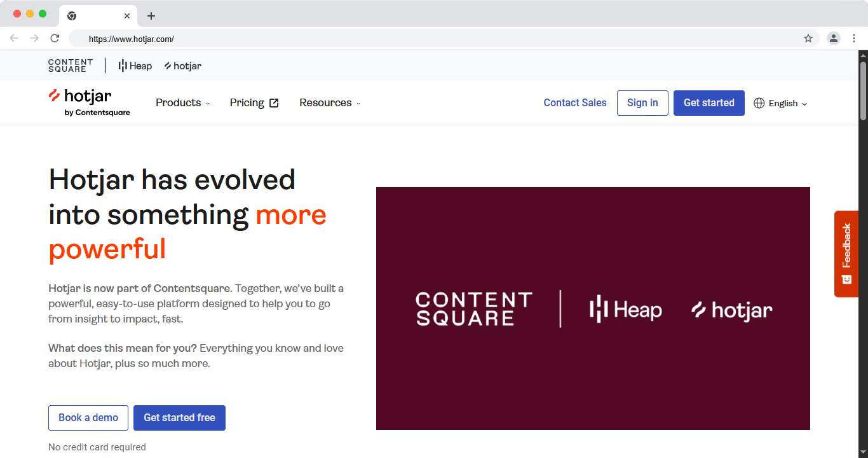Click the "No credit card required" text

coord(97,447)
